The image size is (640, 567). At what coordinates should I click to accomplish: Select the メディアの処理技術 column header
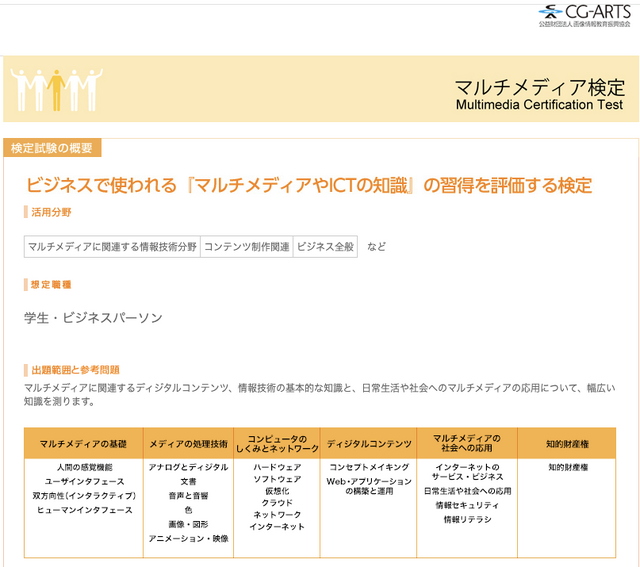coord(188,444)
